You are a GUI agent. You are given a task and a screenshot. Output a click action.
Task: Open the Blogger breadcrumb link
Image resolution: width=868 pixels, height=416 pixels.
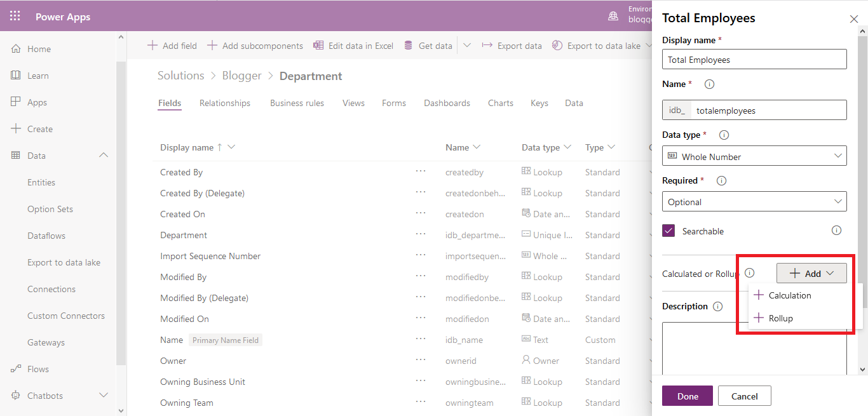click(x=241, y=75)
